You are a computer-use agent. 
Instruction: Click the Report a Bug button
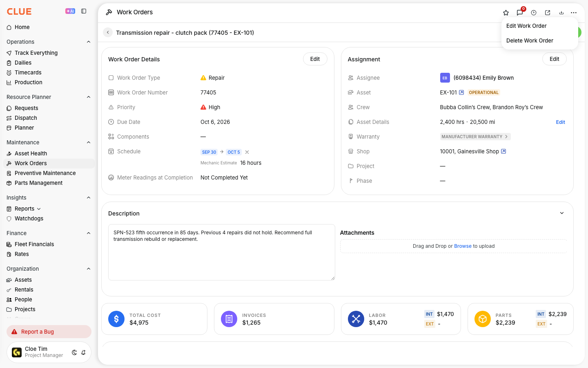click(49, 332)
